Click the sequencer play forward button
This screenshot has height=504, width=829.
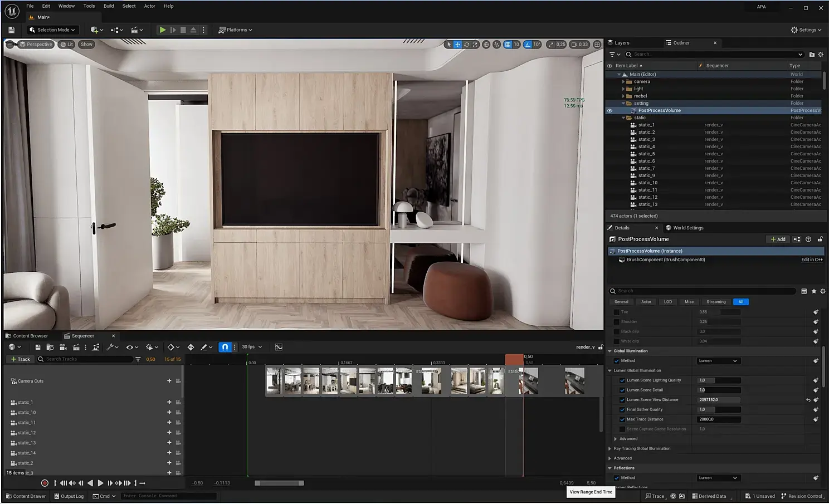(x=100, y=483)
